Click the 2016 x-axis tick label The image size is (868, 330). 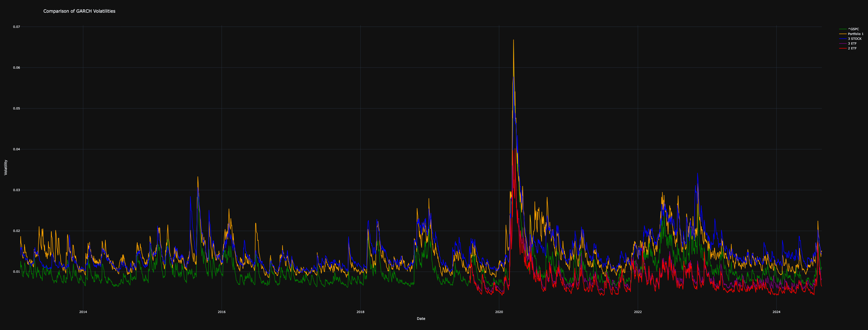[x=222, y=312]
